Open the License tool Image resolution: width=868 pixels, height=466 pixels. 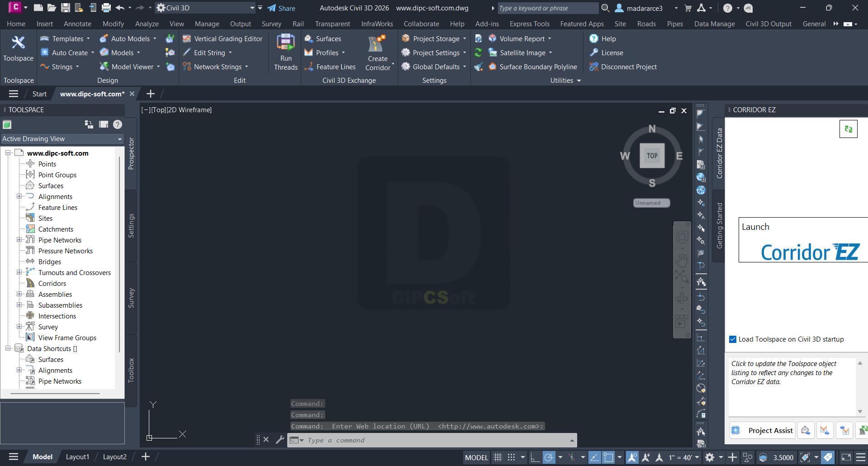point(607,53)
